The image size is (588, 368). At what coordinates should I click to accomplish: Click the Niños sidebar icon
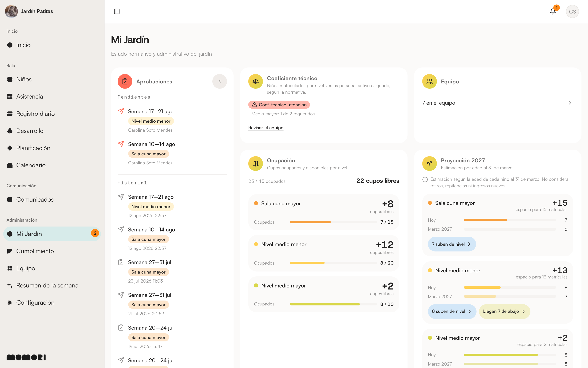pyautogui.click(x=10, y=79)
